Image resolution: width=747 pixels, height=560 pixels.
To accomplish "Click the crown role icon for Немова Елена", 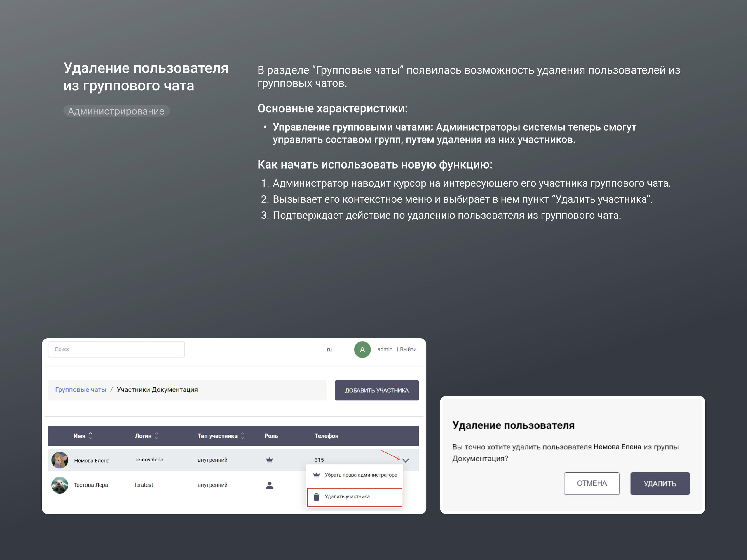I will [x=269, y=460].
